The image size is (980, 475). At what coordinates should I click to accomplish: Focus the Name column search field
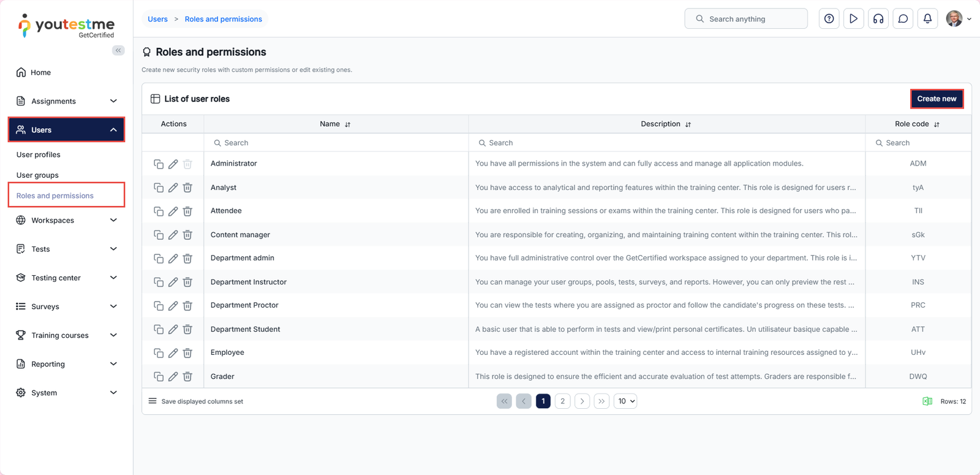point(336,143)
